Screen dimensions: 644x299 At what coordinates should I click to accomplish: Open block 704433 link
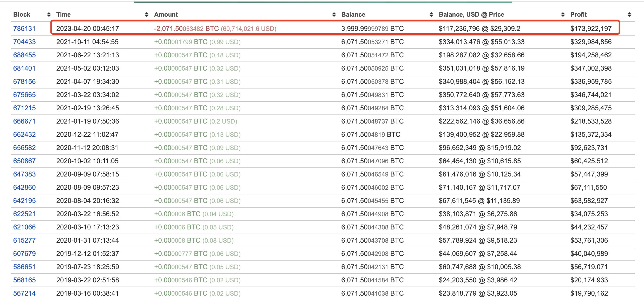click(24, 42)
